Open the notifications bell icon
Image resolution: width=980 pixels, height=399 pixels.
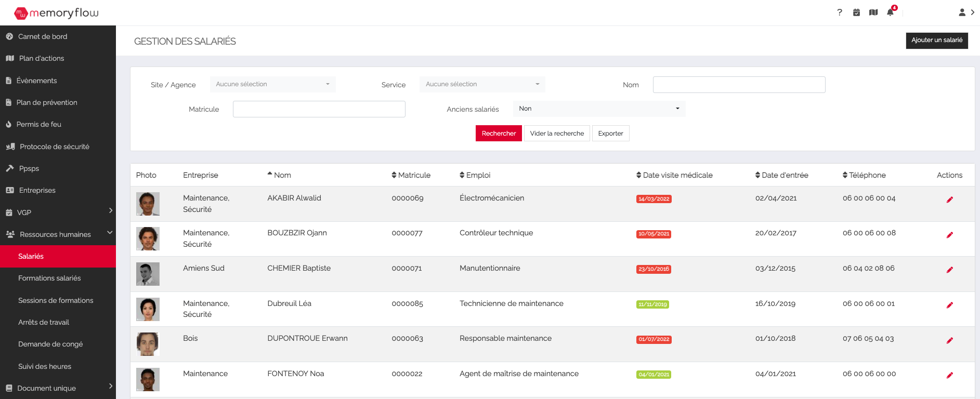pyautogui.click(x=890, y=12)
